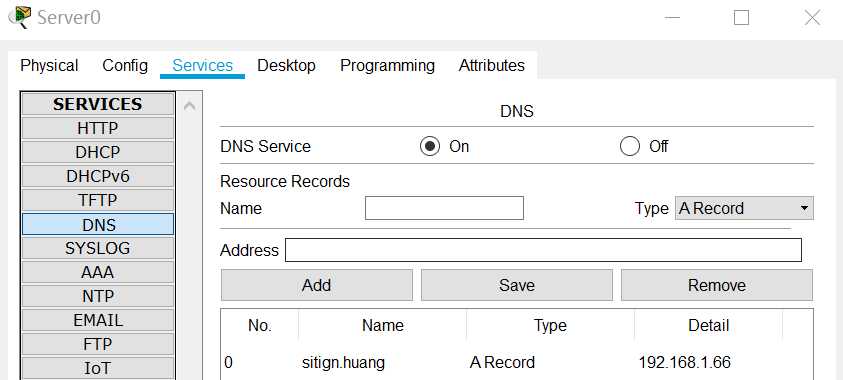Go to the Desktop tab
This screenshot has width=843, height=380.
click(286, 66)
